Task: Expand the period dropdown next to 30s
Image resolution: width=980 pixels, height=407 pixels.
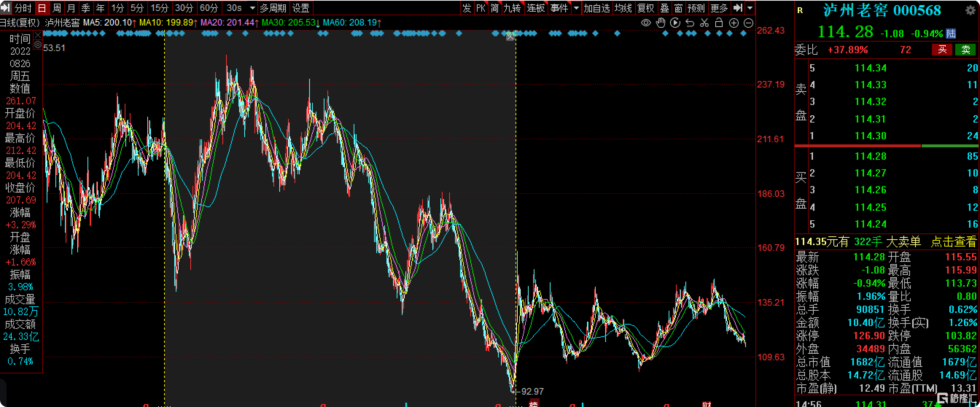Action: pos(252,8)
